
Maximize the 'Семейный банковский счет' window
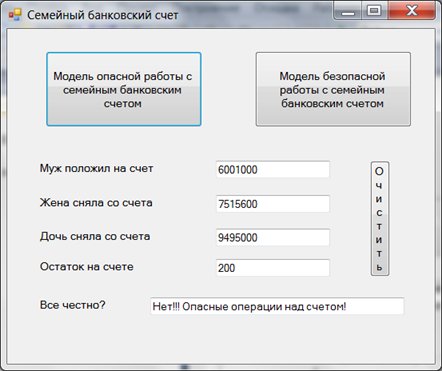[374, 11]
